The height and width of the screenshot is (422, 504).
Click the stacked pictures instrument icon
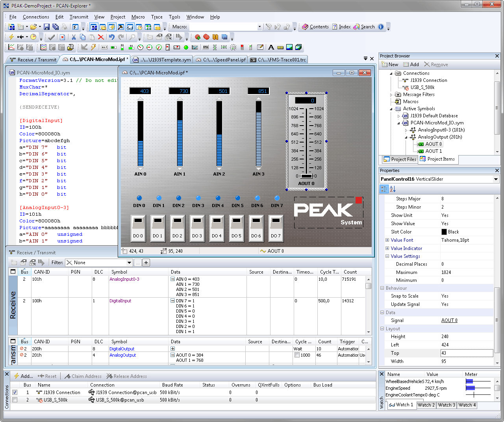click(x=298, y=47)
